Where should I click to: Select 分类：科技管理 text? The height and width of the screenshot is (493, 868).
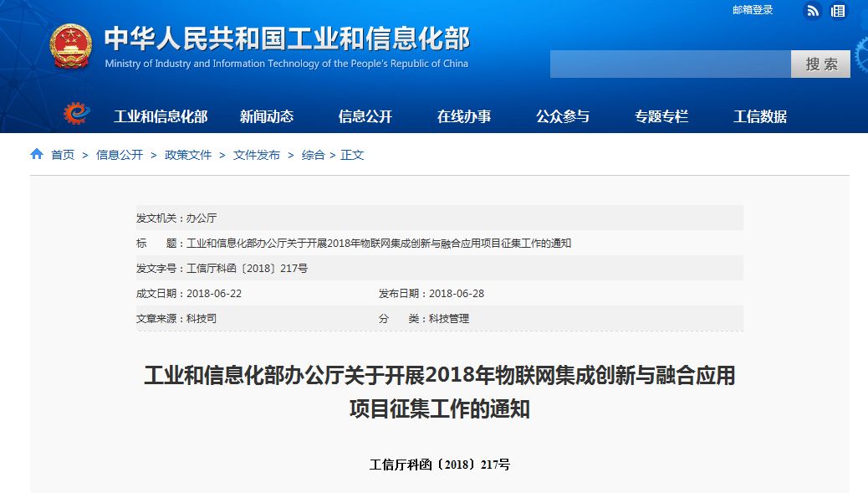point(424,319)
